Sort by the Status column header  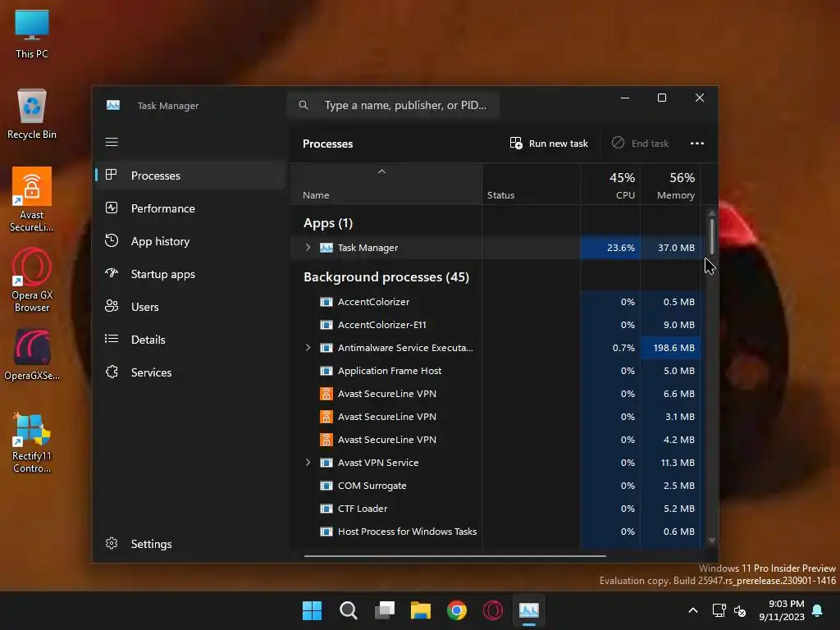point(531,185)
